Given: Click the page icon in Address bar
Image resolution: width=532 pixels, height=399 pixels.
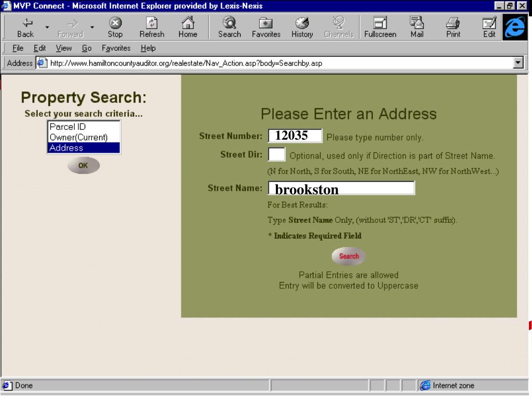Looking at the screenshot, I should click(42, 63).
